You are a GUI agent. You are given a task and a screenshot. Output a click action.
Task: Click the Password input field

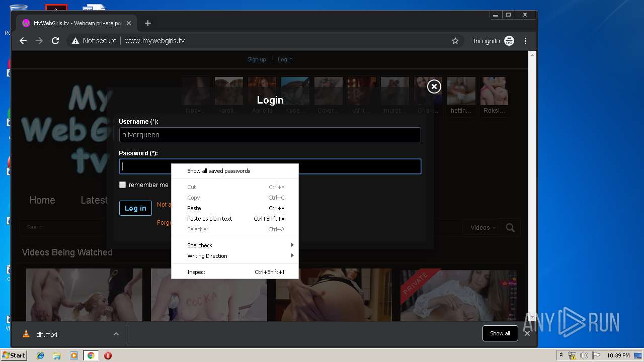(270, 166)
